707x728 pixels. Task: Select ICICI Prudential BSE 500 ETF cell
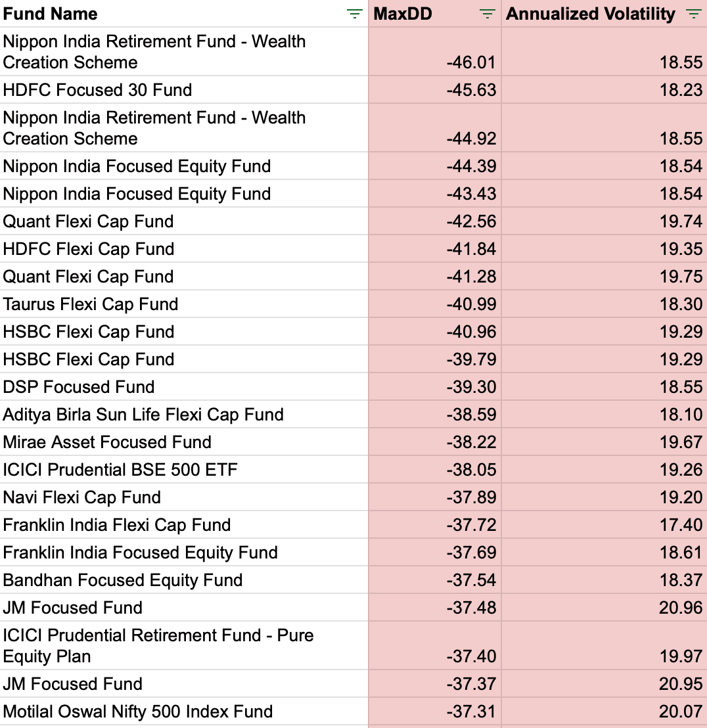(x=120, y=470)
